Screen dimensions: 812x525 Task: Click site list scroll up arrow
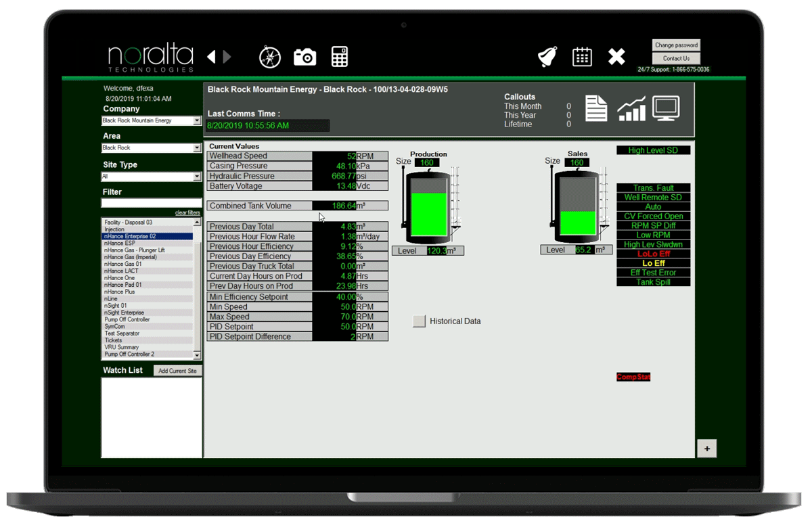coord(198,223)
